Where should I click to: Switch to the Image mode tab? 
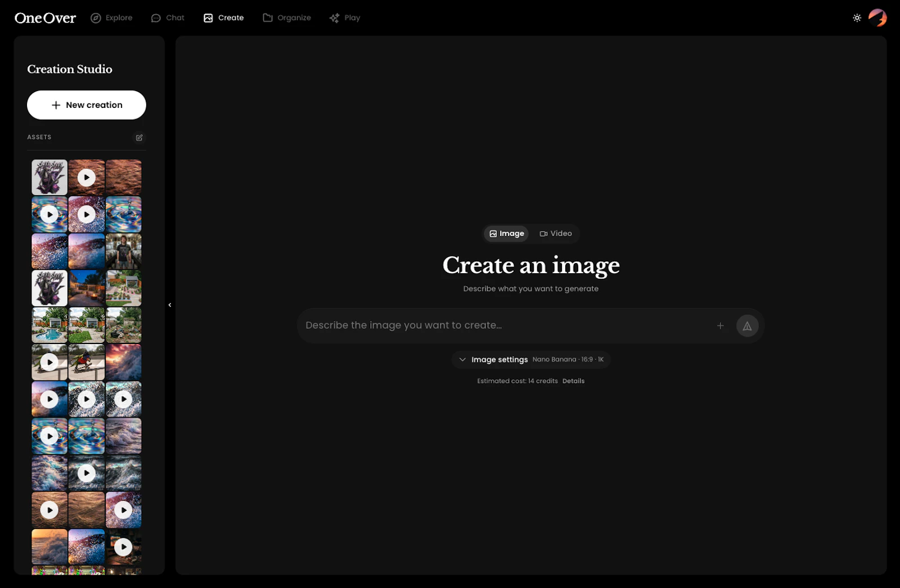pyautogui.click(x=506, y=234)
